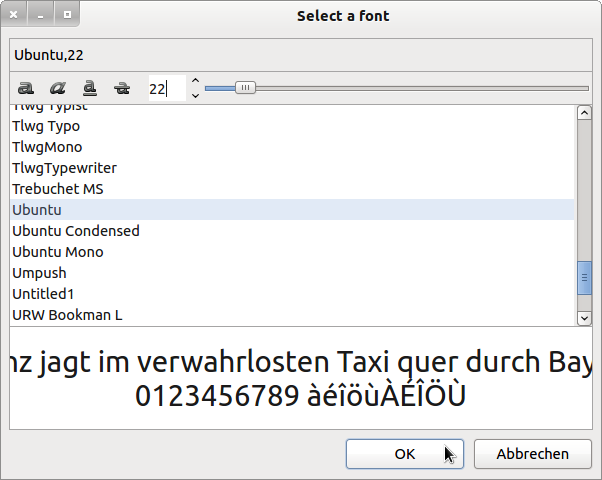Toggle the underline style icon

click(x=90, y=89)
